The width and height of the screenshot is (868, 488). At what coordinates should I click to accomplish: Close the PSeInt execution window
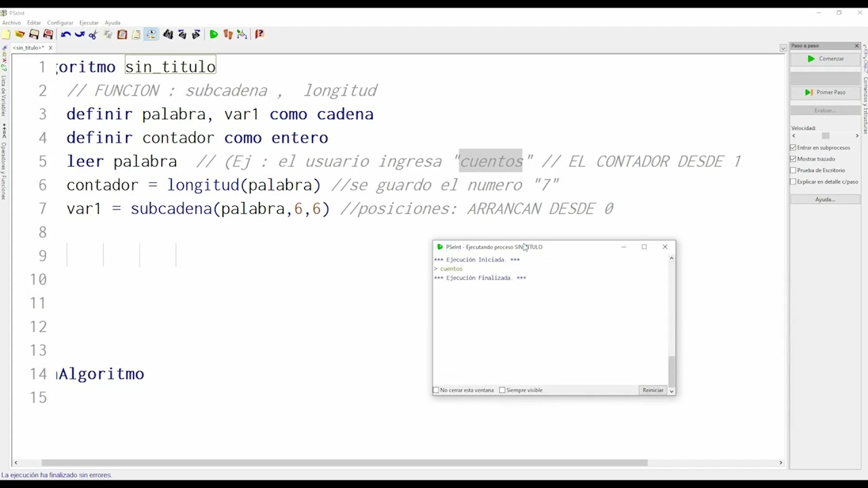coord(665,247)
